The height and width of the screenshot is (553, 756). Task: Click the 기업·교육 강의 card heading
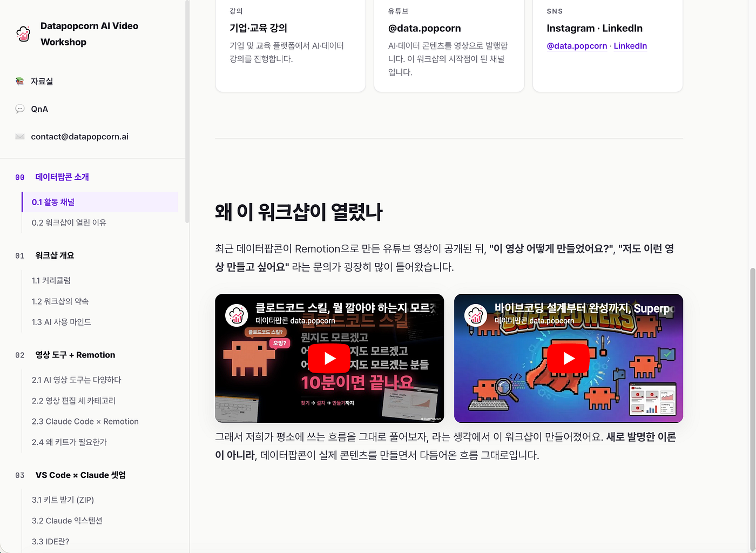tap(258, 28)
